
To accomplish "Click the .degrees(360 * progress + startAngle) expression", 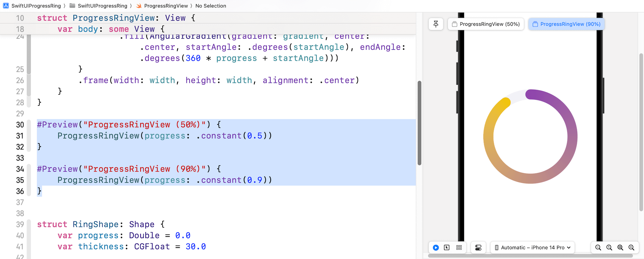I will click(237, 58).
